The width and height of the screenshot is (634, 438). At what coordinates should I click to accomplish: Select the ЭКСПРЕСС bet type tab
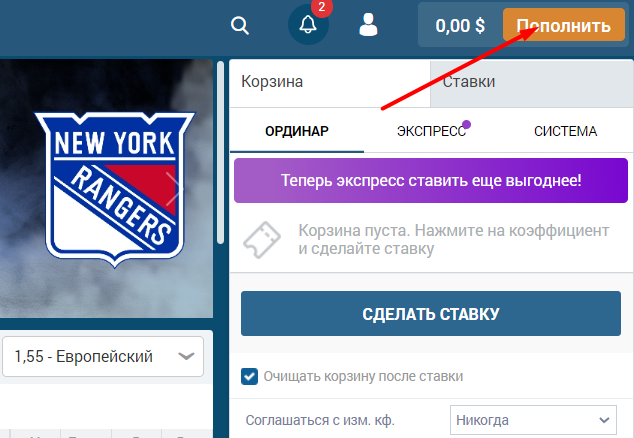[x=431, y=131]
